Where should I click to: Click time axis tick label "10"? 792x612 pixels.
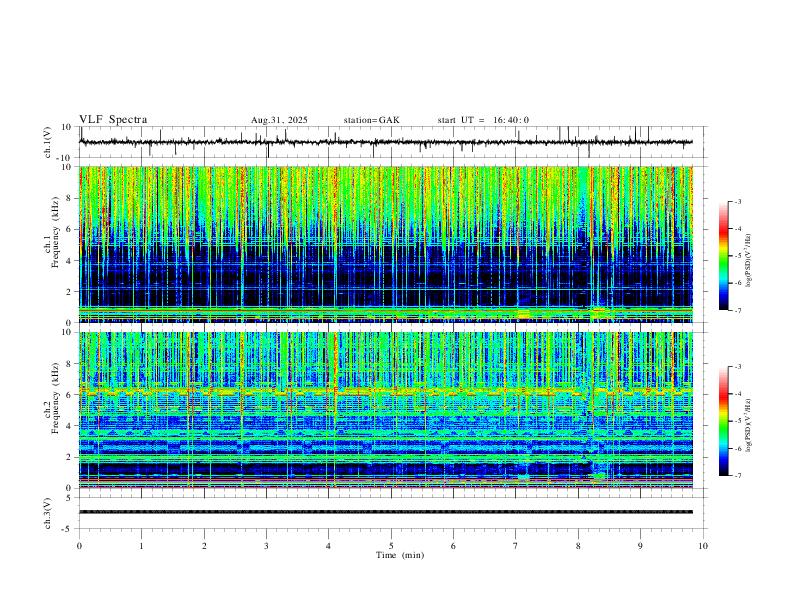pos(703,546)
